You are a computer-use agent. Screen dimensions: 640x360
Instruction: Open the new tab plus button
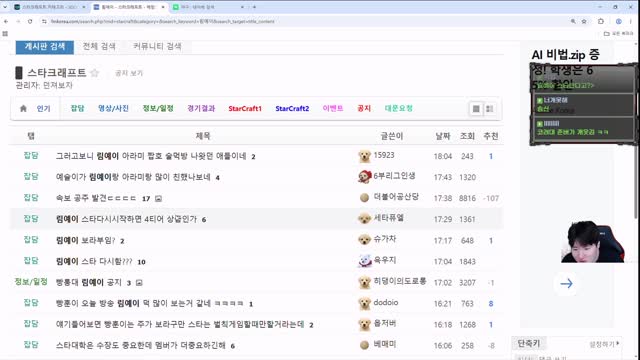pos(254,7)
